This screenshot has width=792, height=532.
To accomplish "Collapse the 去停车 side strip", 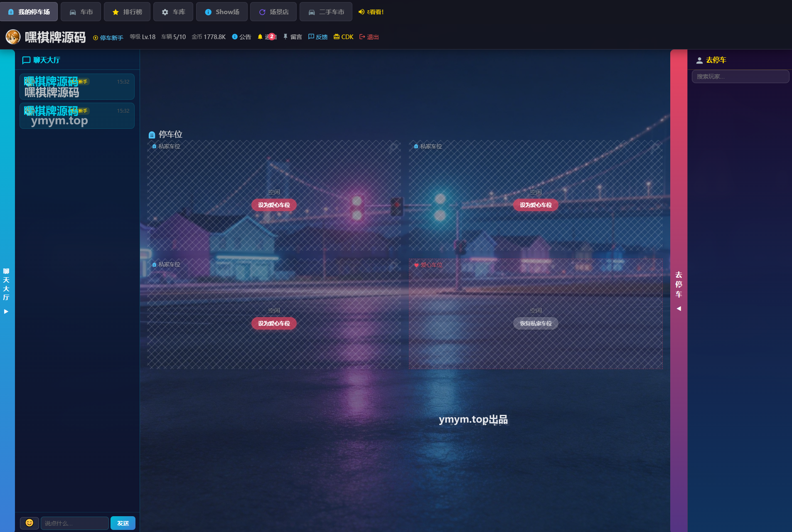I will 679,291.
